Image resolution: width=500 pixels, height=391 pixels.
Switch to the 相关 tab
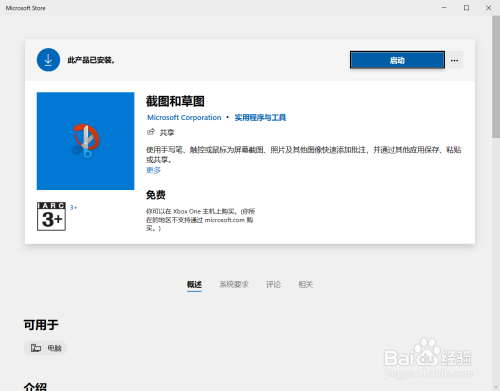(x=305, y=284)
